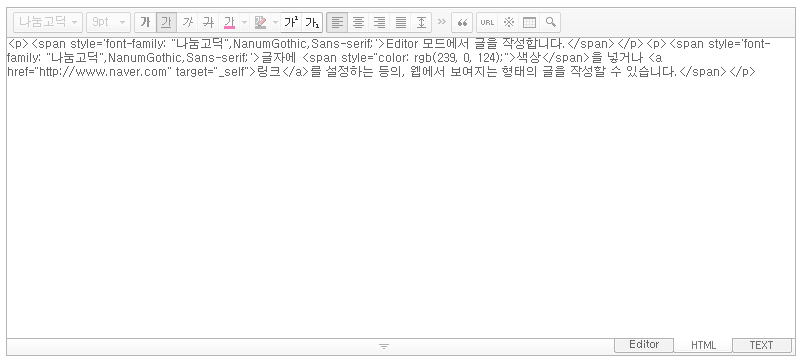
Task: Click inside the HTML source text area
Action: click(x=400, y=187)
